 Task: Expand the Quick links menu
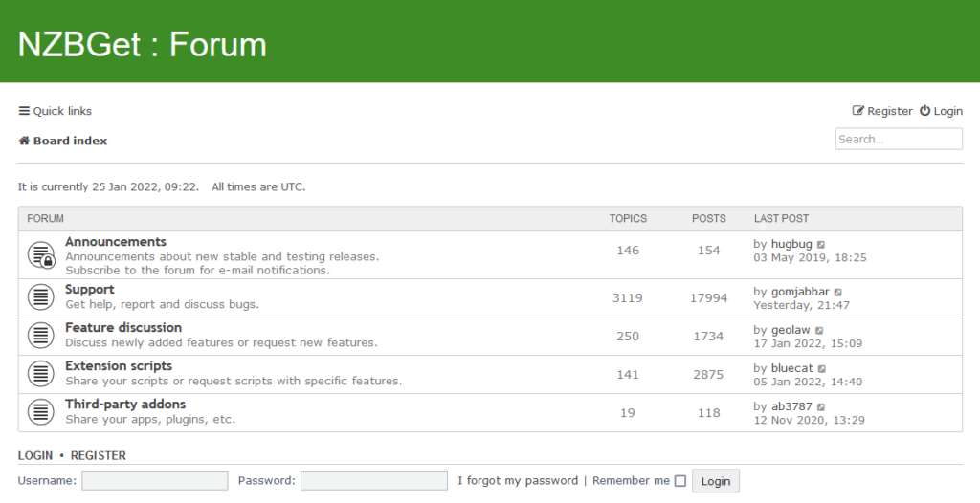55,111
